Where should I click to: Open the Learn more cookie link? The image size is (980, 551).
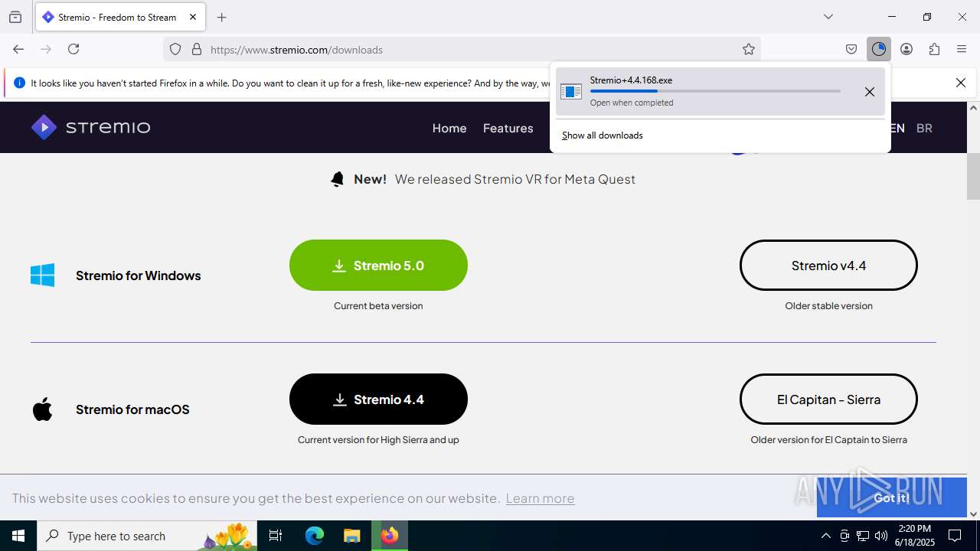(540, 498)
